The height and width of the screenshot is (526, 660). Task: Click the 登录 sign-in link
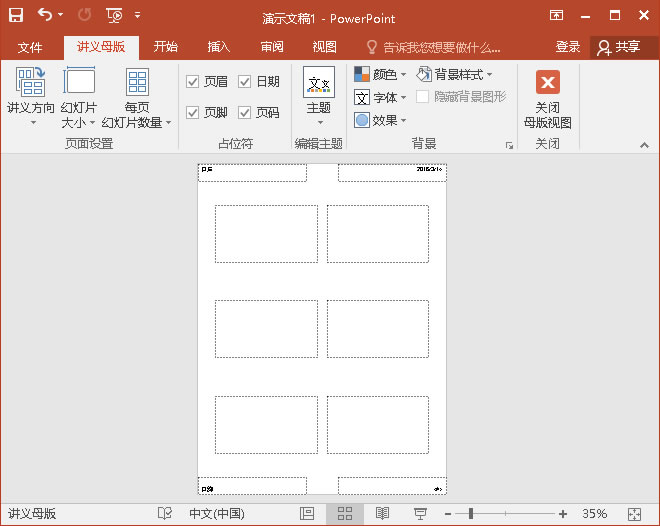pos(567,47)
